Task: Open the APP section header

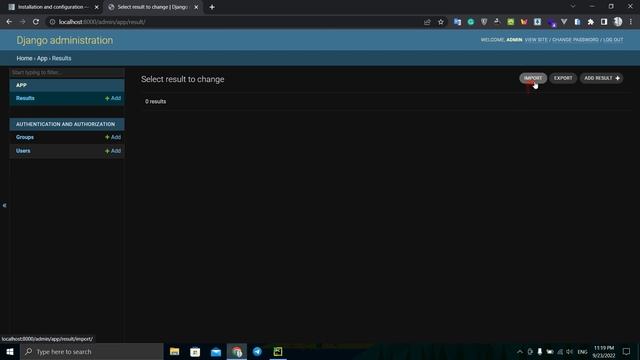Action: click(21, 85)
